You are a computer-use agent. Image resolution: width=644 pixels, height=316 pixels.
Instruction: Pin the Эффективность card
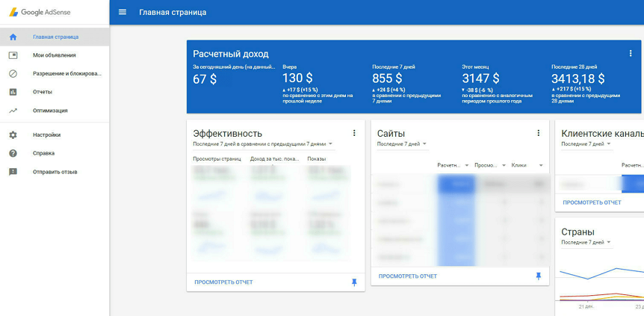[x=354, y=282]
